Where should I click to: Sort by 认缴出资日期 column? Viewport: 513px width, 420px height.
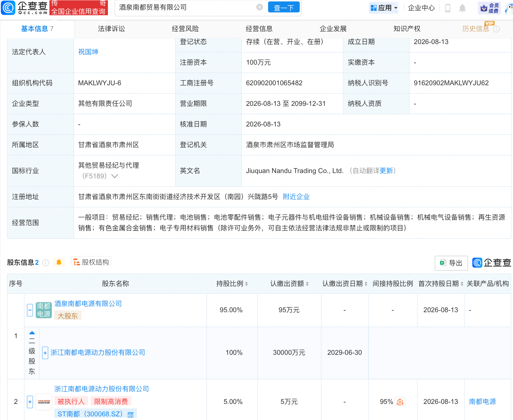[366, 284]
